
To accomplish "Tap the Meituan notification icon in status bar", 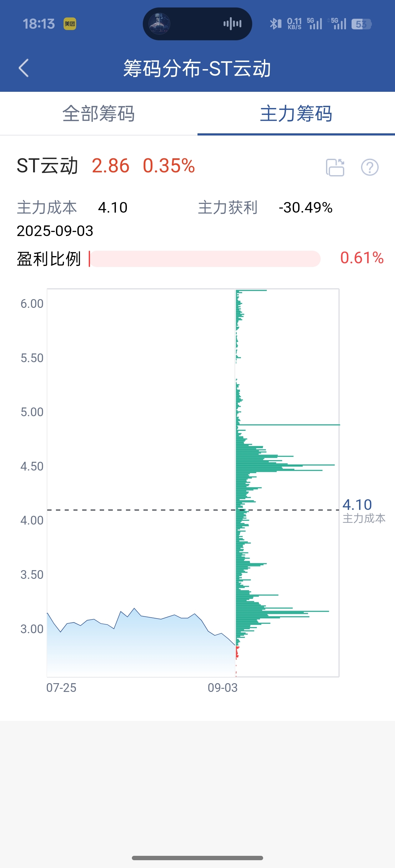I will [x=70, y=24].
